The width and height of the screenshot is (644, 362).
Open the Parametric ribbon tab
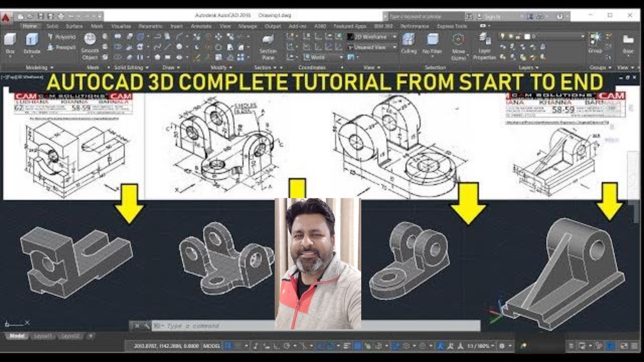150,26
